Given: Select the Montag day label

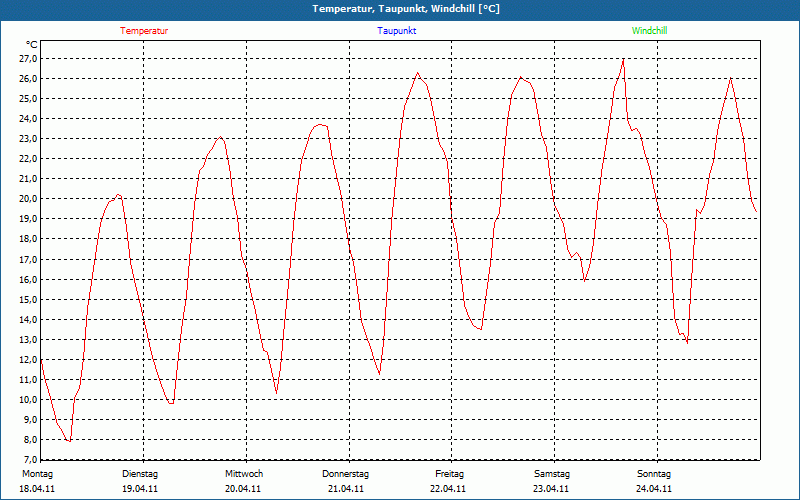Looking at the screenshot, I should (x=37, y=474).
